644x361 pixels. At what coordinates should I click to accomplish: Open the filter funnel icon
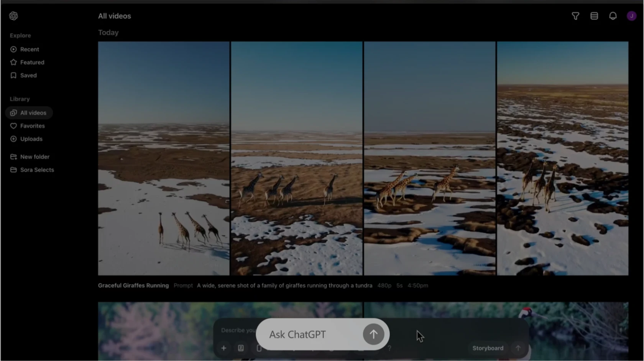575,16
